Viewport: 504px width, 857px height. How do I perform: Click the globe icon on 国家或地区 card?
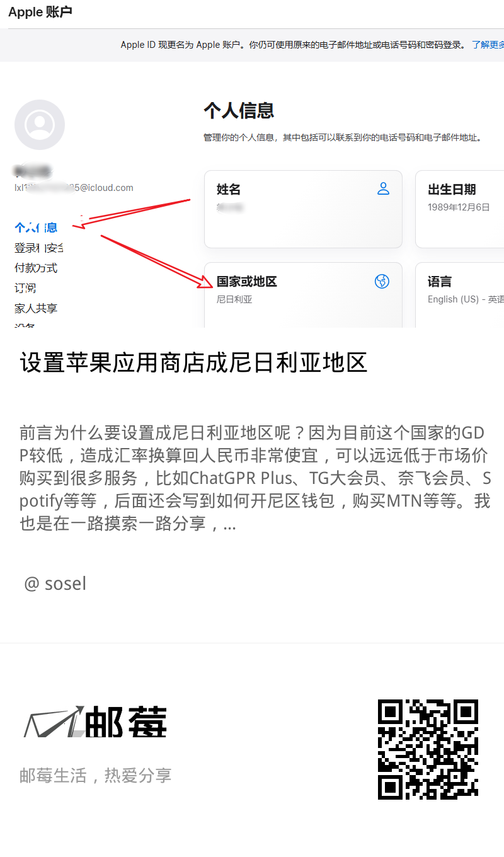coord(382,281)
